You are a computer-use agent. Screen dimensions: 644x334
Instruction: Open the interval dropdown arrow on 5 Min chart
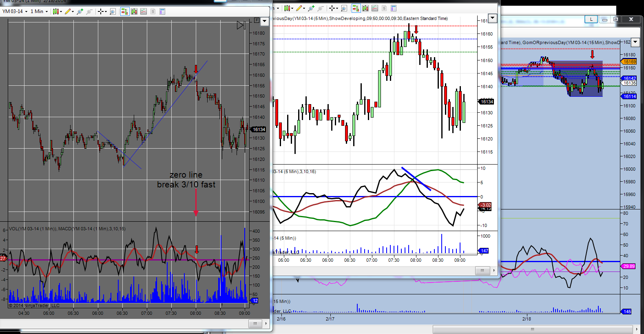click(278, 8)
